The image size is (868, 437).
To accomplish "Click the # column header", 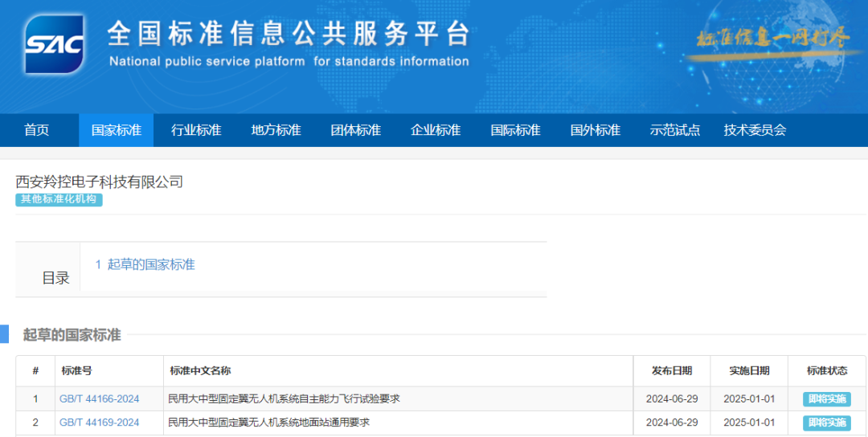I will [x=35, y=370].
